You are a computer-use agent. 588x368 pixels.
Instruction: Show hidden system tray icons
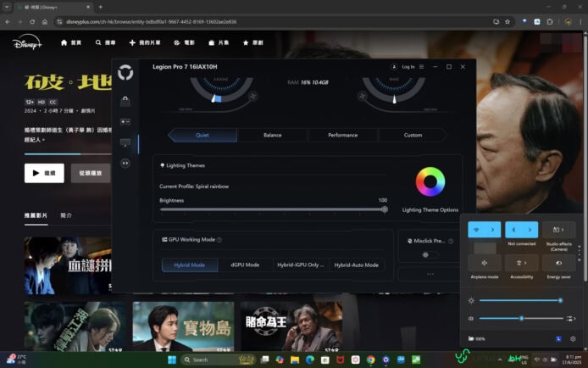point(500,360)
